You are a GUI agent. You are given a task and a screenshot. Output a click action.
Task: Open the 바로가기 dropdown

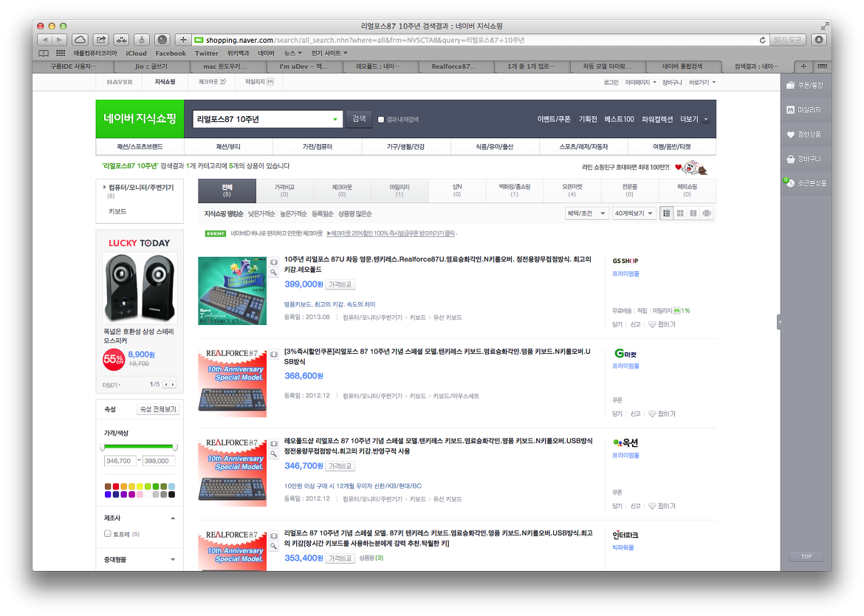tap(702, 83)
